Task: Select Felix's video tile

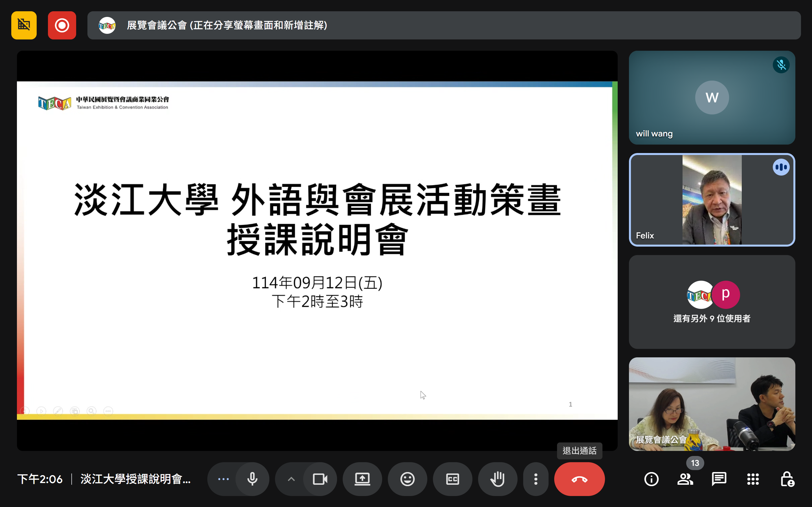Action: 712,200
